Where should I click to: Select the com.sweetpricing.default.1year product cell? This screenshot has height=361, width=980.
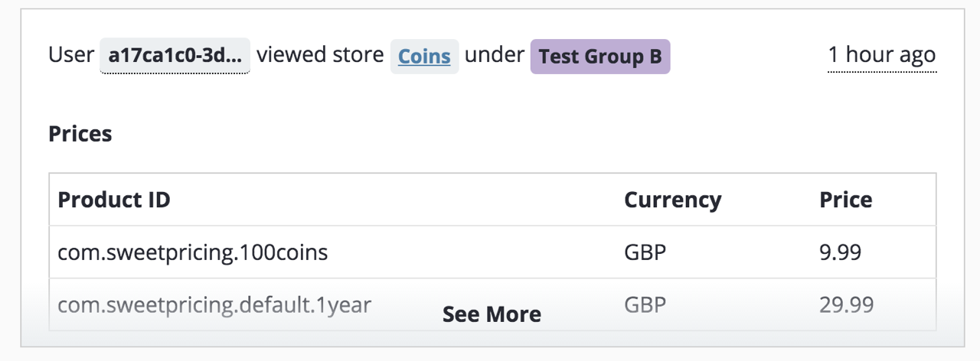214,305
